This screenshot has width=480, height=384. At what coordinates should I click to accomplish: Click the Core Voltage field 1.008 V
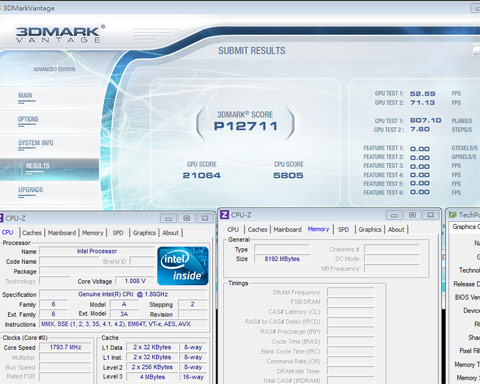[x=135, y=281]
